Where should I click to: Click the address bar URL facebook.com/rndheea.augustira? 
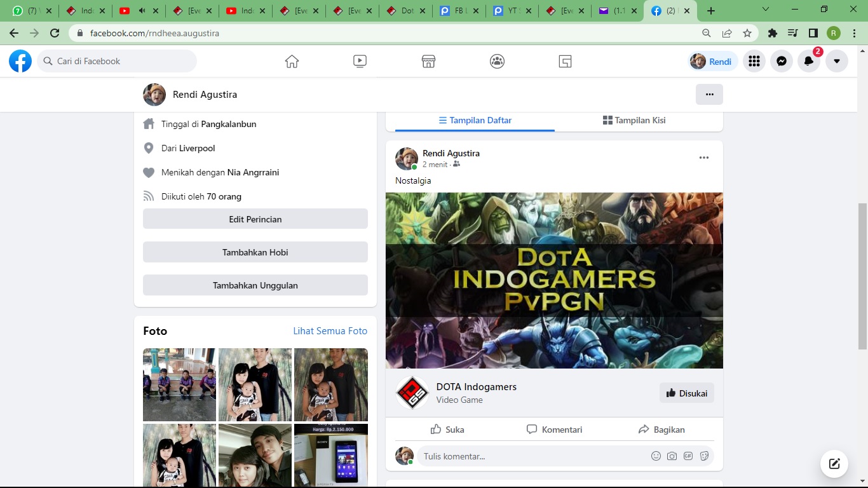click(x=154, y=33)
